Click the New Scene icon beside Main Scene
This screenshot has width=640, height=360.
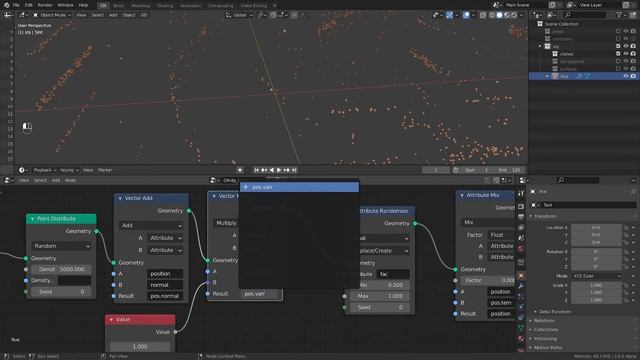[552, 5]
